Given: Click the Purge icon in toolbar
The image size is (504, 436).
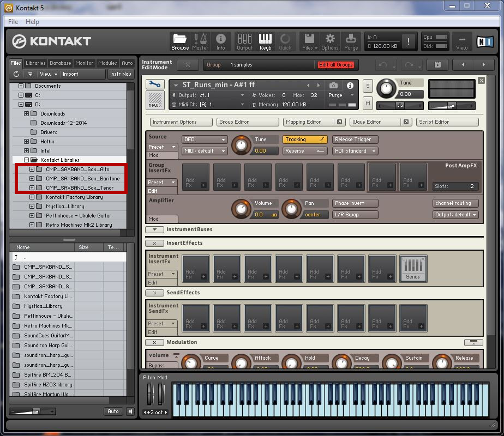Looking at the screenshot, I should [x=351, y=42].
